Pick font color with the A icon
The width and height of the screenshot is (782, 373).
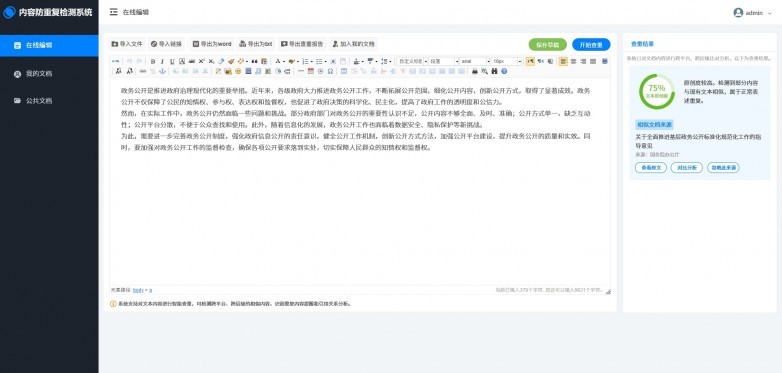[277, 61]
